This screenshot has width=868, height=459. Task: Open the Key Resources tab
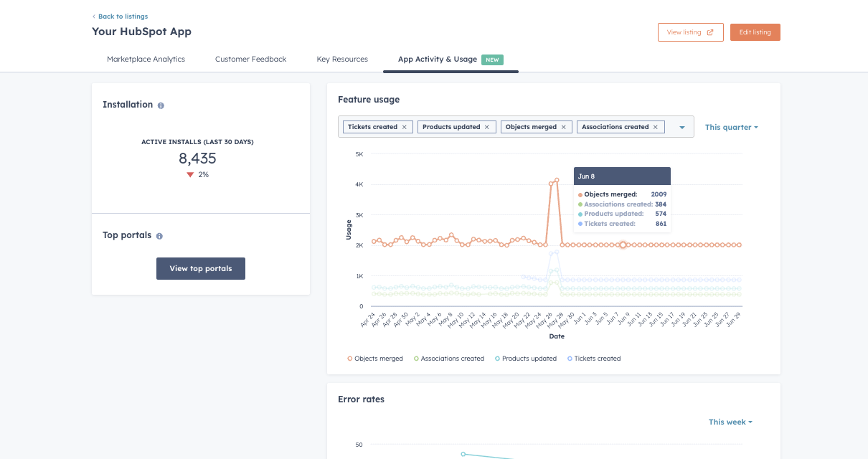click(x=342, y=60)
